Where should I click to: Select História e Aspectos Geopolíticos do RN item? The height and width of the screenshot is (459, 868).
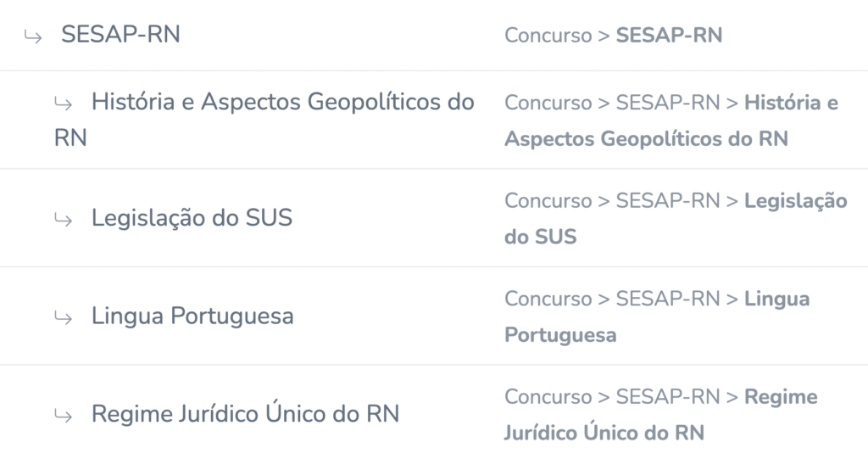(264, 119)
